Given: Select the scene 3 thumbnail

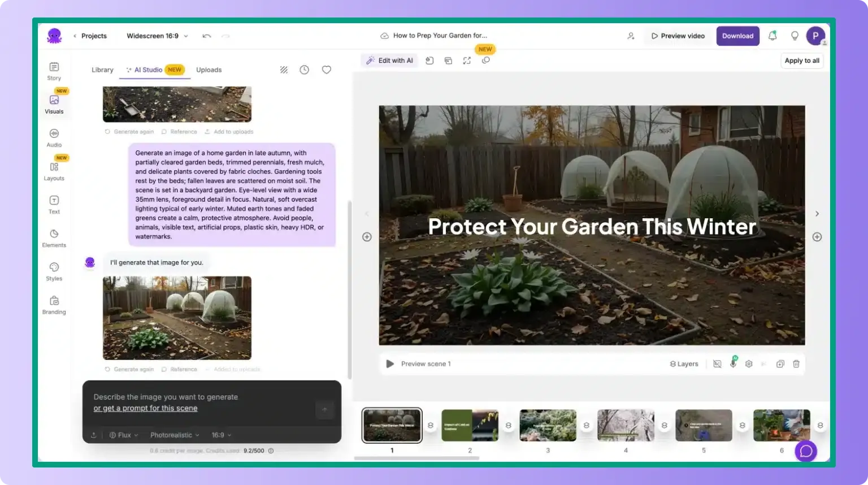Looking at the screenshot, I should pyautogui.click(x=548, y=425).
